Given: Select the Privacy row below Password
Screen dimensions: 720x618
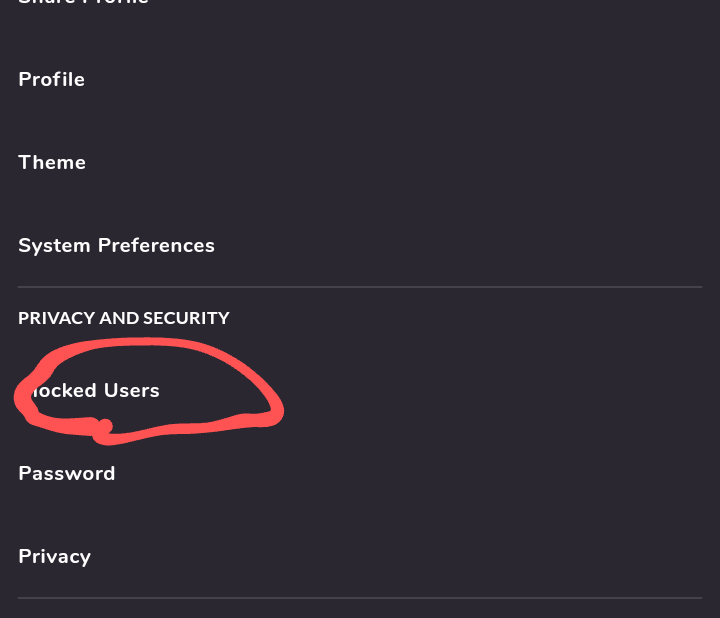Looking at the screenshot, I should coord(55,557).
